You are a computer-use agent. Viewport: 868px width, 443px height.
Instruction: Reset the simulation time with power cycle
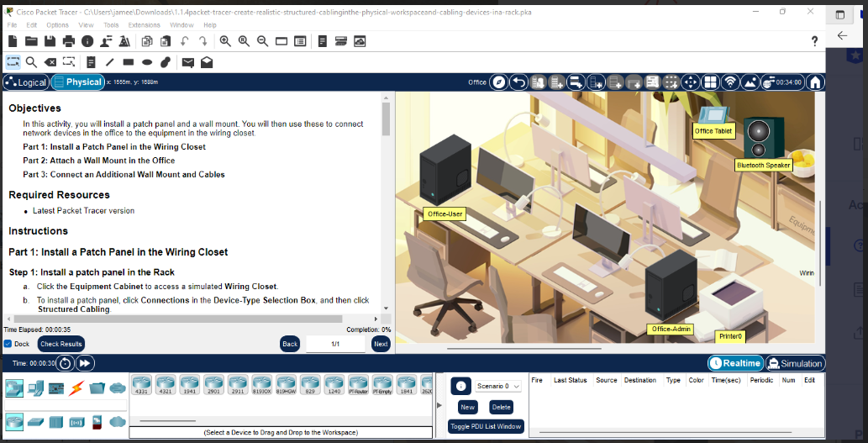tap(66, 363)
